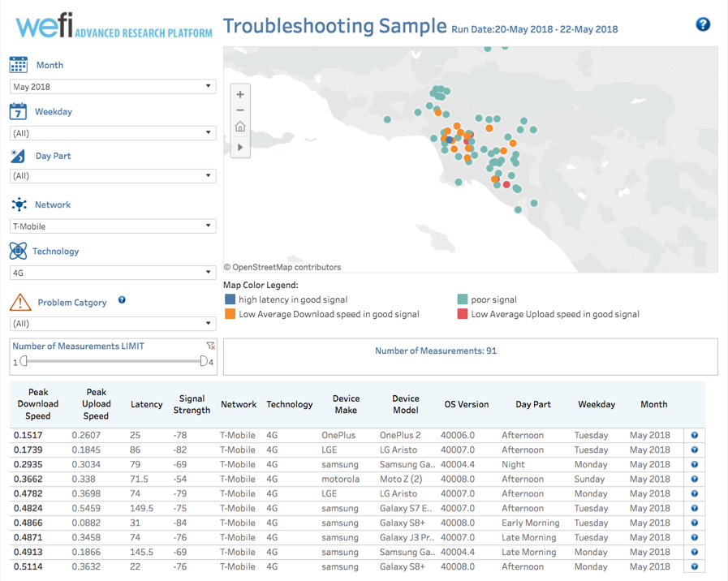The image size is (728, 581).
Task: Sort by Signal Strength column header
Action: [x=192, y=404]
